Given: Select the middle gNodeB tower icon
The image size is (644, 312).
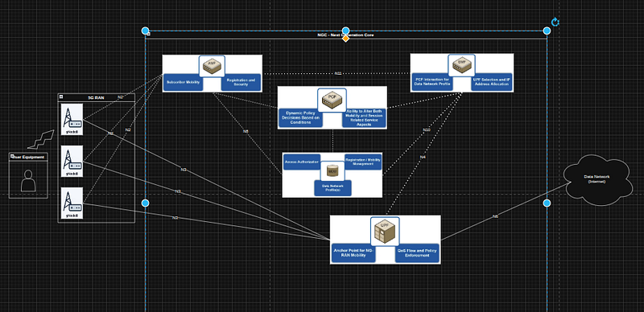Looking at the screenshot, I should coord(72,161).
